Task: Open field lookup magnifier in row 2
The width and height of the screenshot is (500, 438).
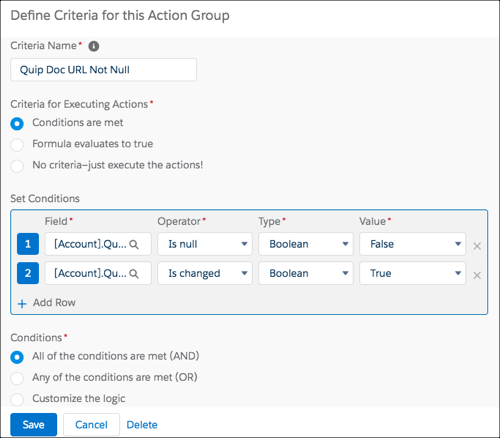Action: coord(134,274)
